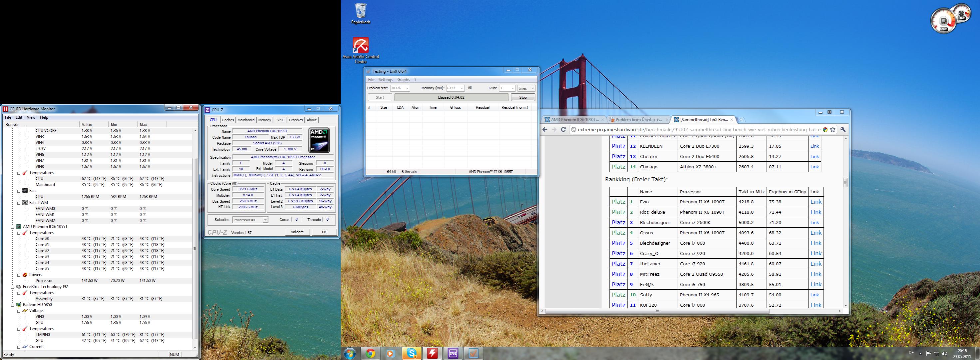Image resolution: width=980 pixels, height=360 pixels.
Task: Click the Validate button in CPU-Z
Action: (x=297, y=232)
